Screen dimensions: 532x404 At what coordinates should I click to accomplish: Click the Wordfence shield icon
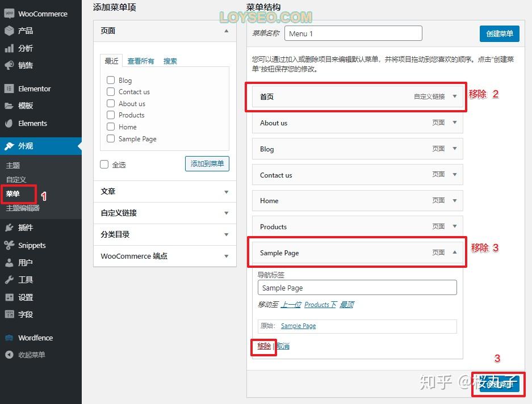coord(9,338)
